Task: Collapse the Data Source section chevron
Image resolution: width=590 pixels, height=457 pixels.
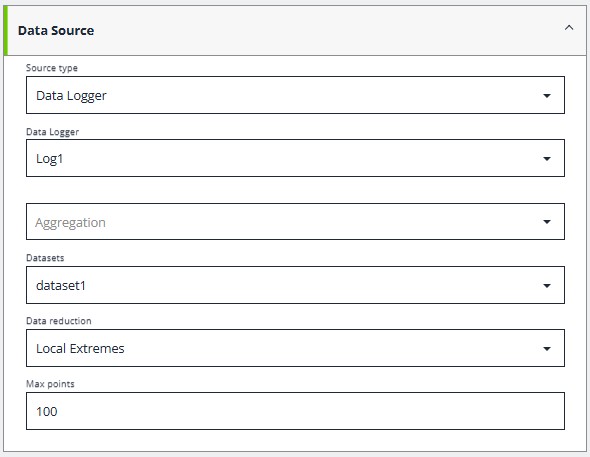Action: [x=569, y=27]
